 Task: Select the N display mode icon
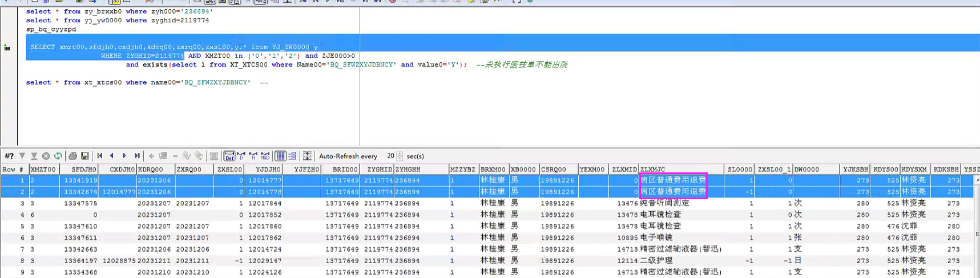253,156
